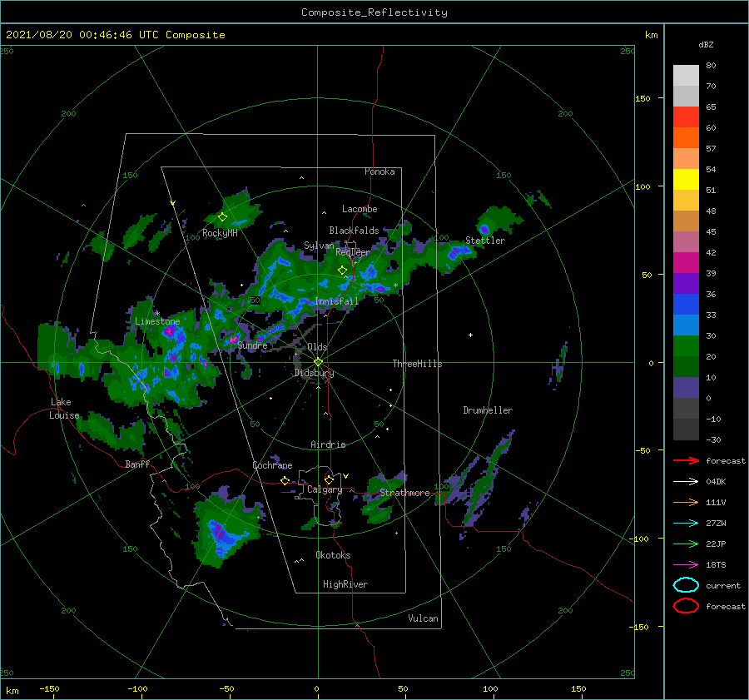
Task: Click the Stettler town label
Action: point(485,241)
